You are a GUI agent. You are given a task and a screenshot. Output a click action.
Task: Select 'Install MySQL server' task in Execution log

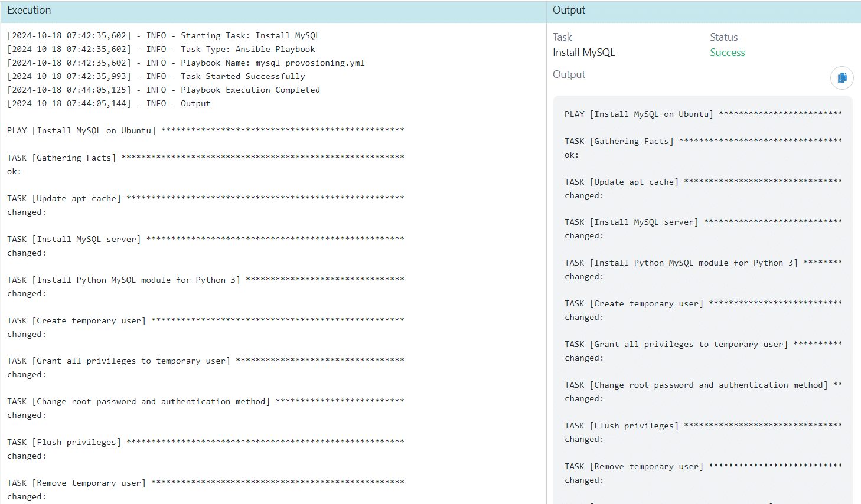pos(206,240)
